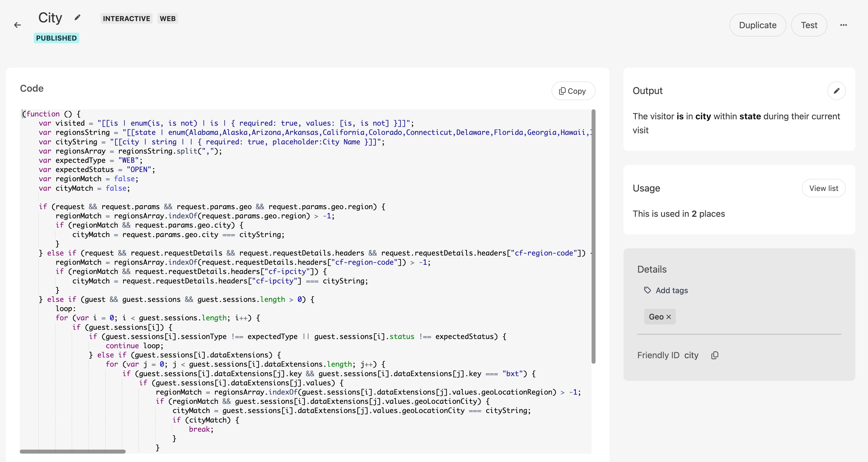This screenshot has width=868, height=462.
Task: Click the function keyword in first code line
Action: tap(43, 114)
